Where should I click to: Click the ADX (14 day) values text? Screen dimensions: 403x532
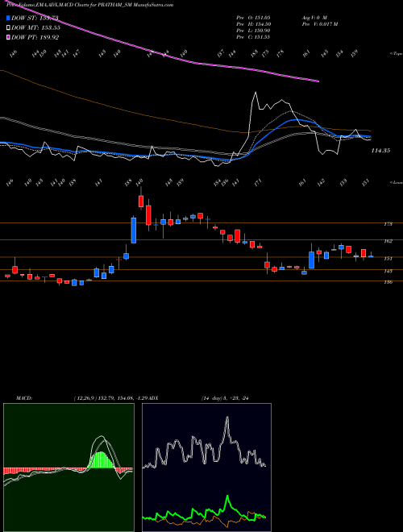pos(225,398)
